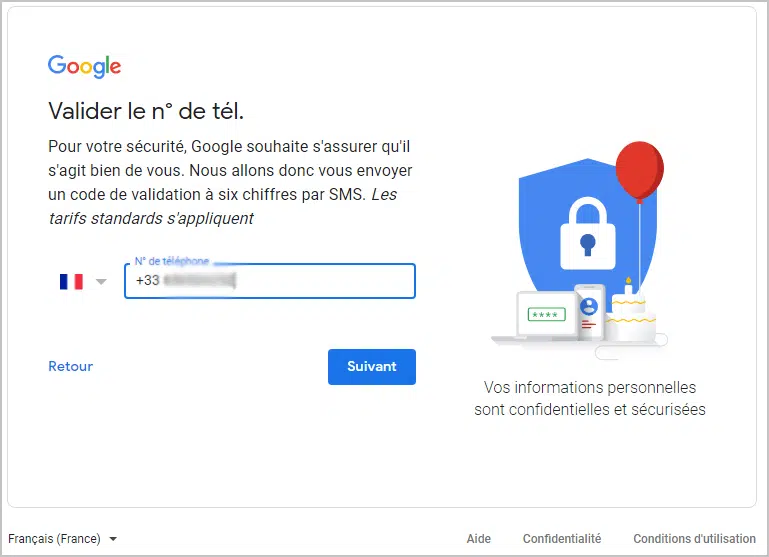Click the birthday cake illustration
Screen dimensions: 769x557
(630, 315)
